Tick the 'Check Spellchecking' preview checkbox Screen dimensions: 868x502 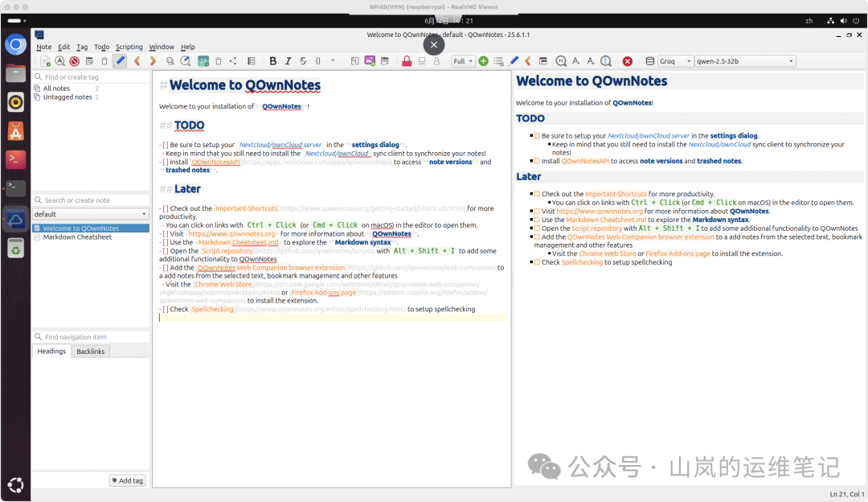point(536,262)
